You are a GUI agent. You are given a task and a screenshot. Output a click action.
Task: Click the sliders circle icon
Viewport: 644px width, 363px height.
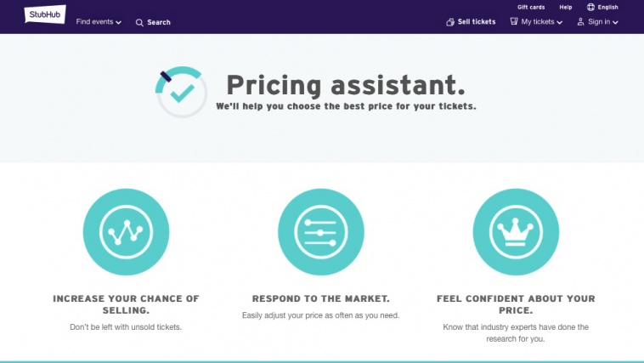coord(321,232)
